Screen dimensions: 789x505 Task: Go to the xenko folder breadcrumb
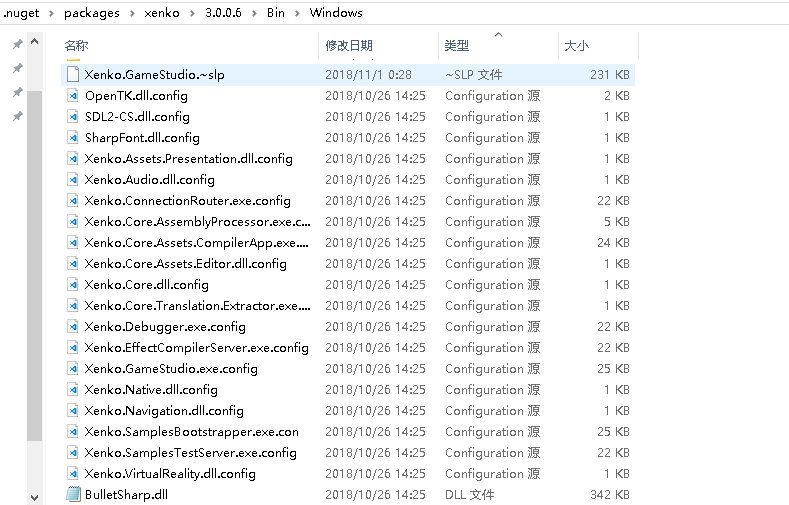(x=162, y=13)
